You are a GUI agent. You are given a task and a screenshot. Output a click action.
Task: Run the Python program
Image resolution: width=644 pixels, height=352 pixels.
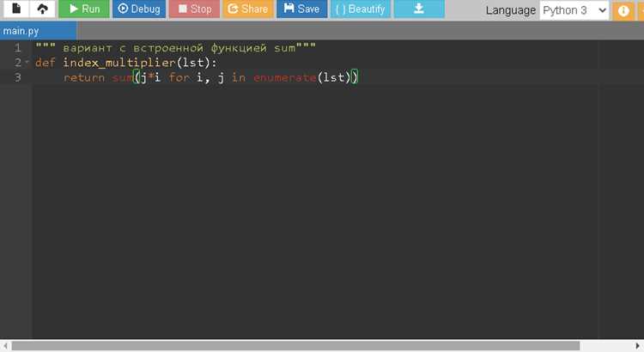click(84, 9)
